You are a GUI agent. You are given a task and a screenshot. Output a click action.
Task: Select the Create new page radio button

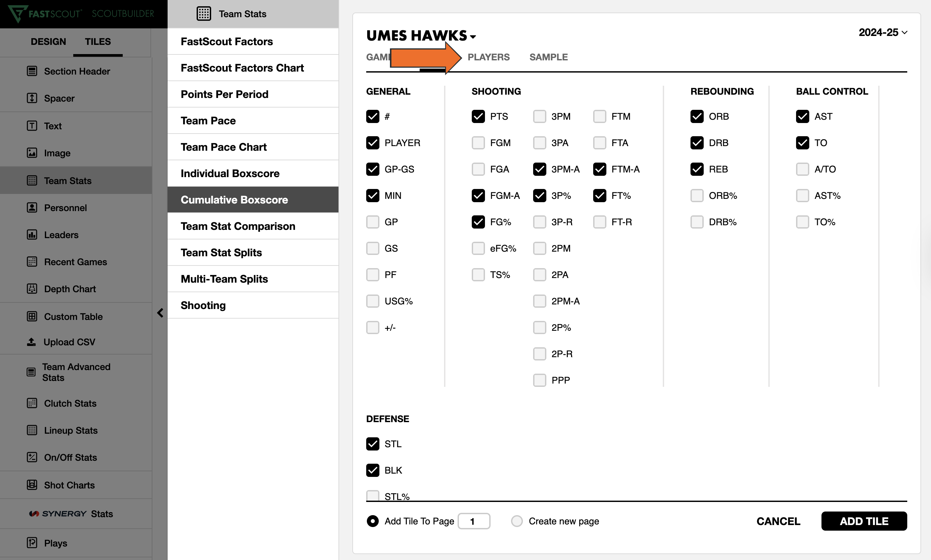[x=517, y=521]
